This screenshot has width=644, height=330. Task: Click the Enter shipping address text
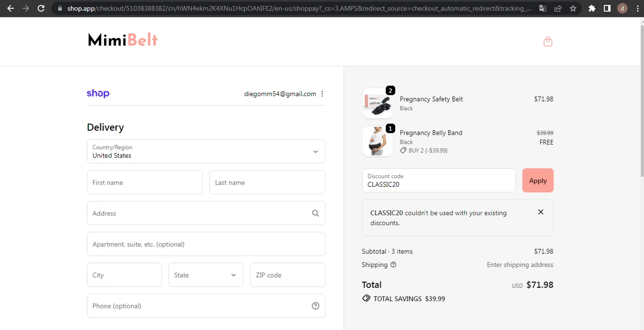tap(520, 265)
